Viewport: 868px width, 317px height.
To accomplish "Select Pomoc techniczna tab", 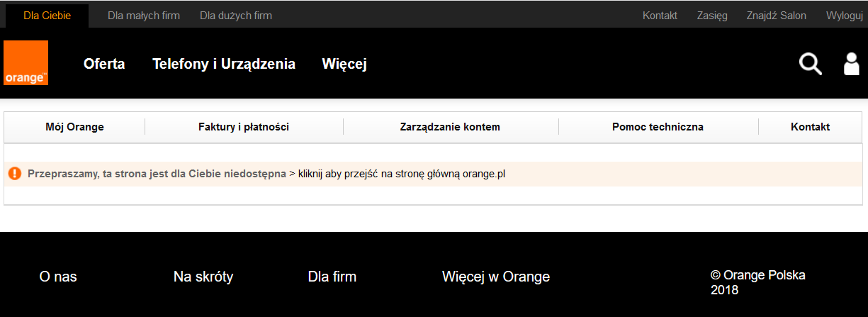I will 658,127.
